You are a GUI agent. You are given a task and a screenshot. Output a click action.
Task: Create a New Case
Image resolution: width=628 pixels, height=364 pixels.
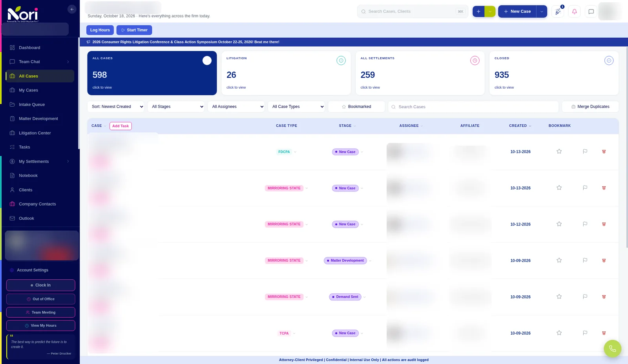[517, 11]
